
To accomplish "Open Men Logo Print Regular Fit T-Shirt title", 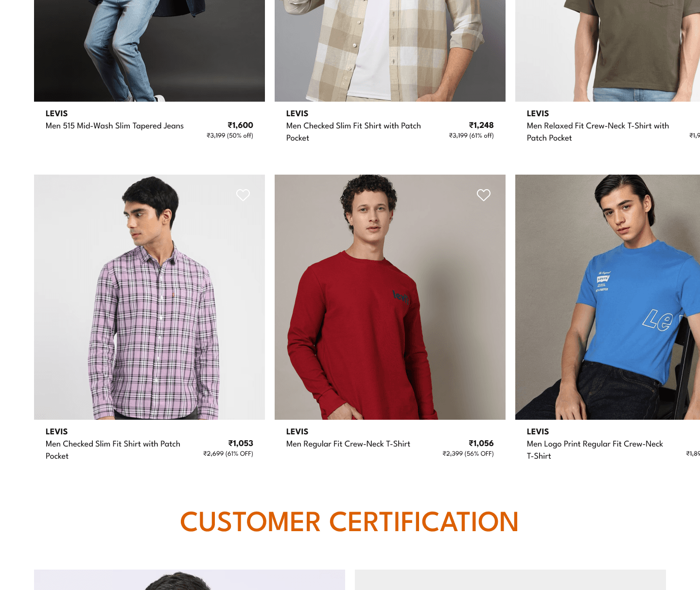I will (x=595, y=450).
